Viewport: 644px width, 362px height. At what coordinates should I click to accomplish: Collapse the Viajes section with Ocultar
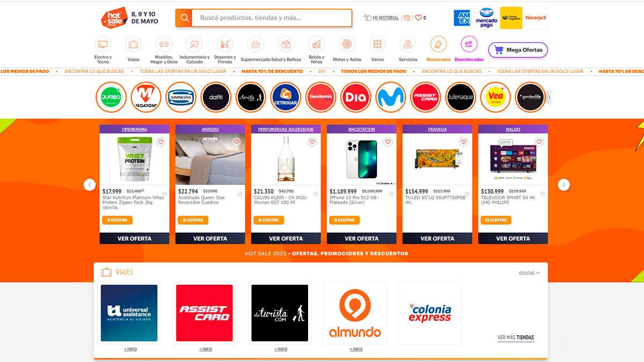[529, 273]
